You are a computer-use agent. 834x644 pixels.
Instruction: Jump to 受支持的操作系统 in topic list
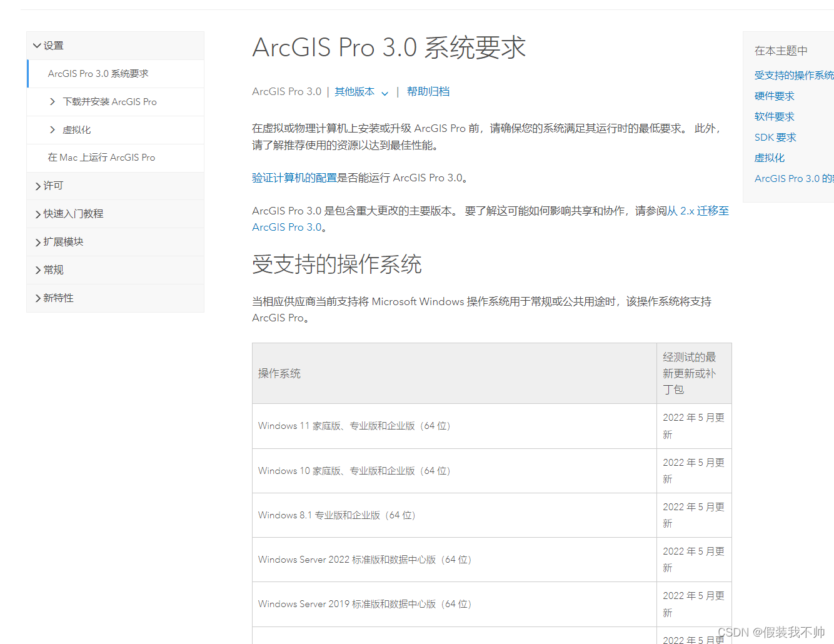tap(794, 75)
